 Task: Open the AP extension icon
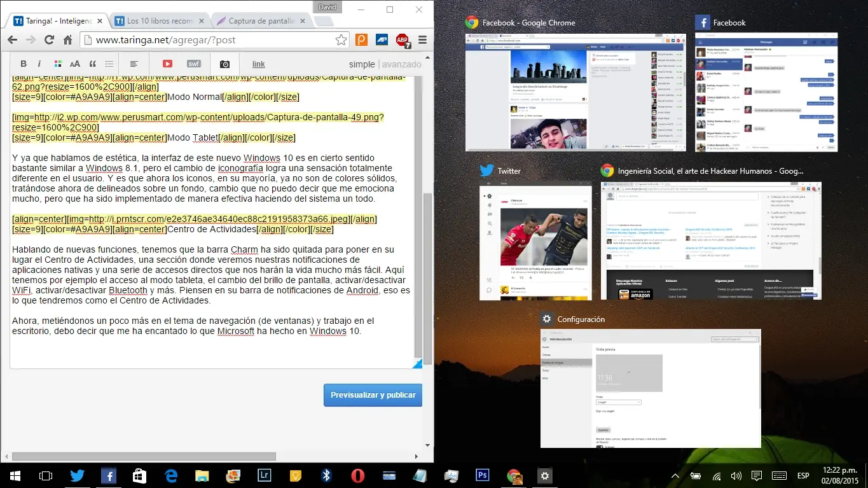(x=382, y=39)
